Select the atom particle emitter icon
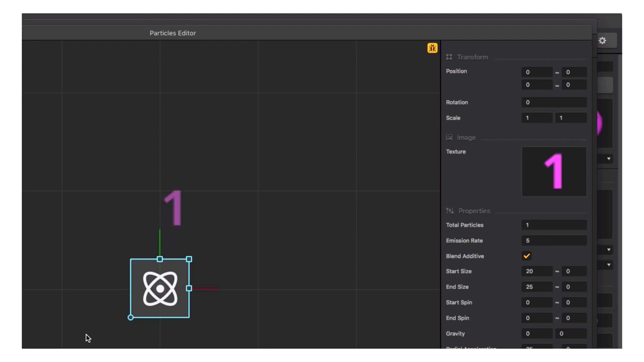This screenshot has height=362, width=644. click(160, 288)
